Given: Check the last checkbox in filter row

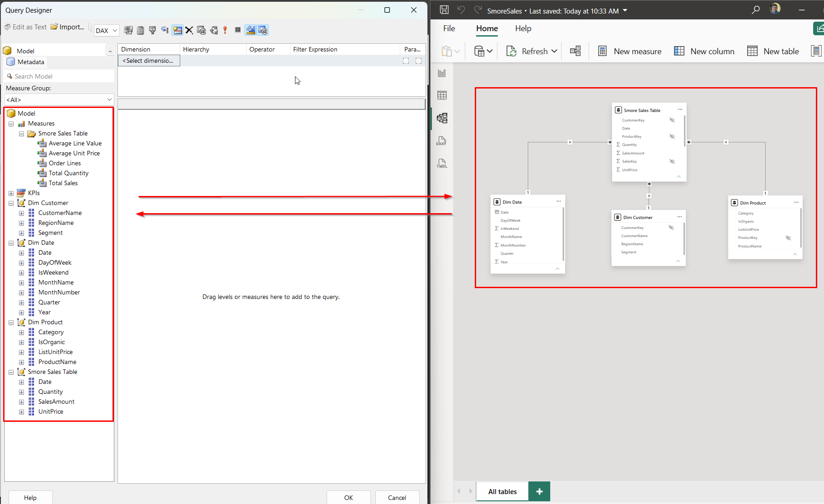Looking at the screenshot, I should [418, 61].
